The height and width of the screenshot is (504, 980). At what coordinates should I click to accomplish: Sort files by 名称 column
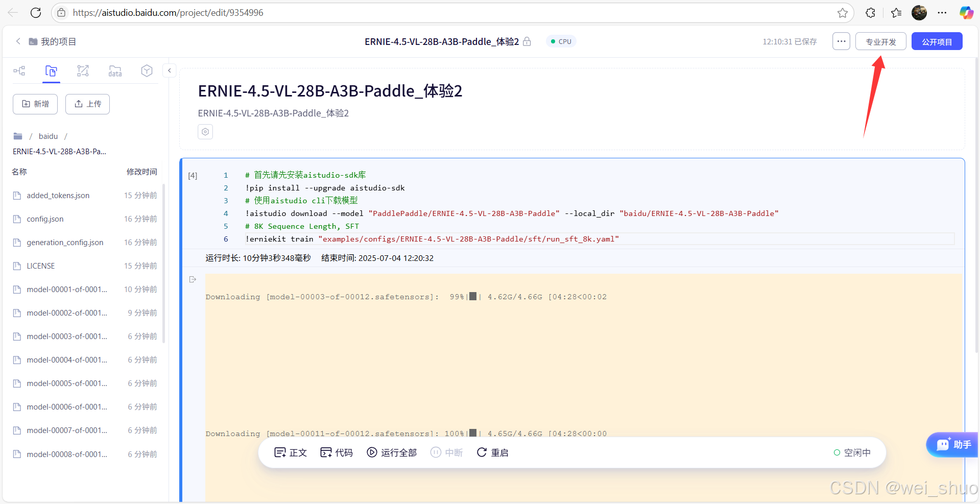[19, 172]
